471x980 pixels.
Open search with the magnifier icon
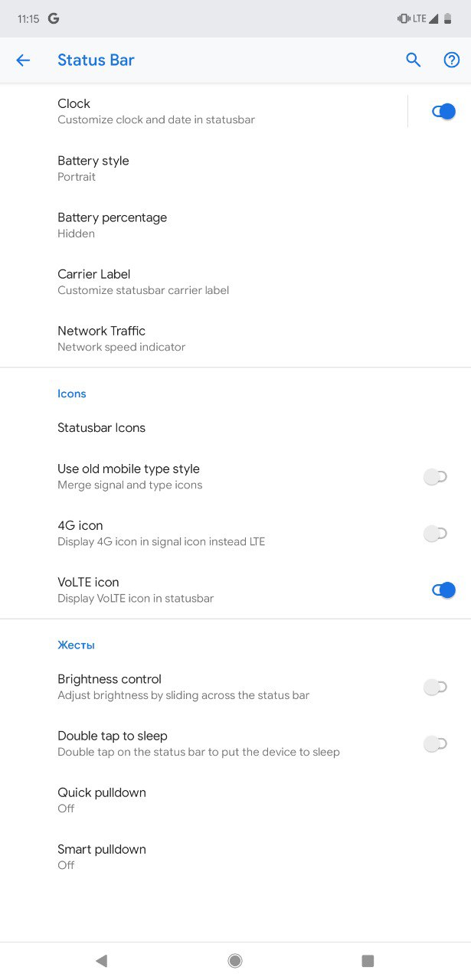pyautogui.click(x=414, y=60)
